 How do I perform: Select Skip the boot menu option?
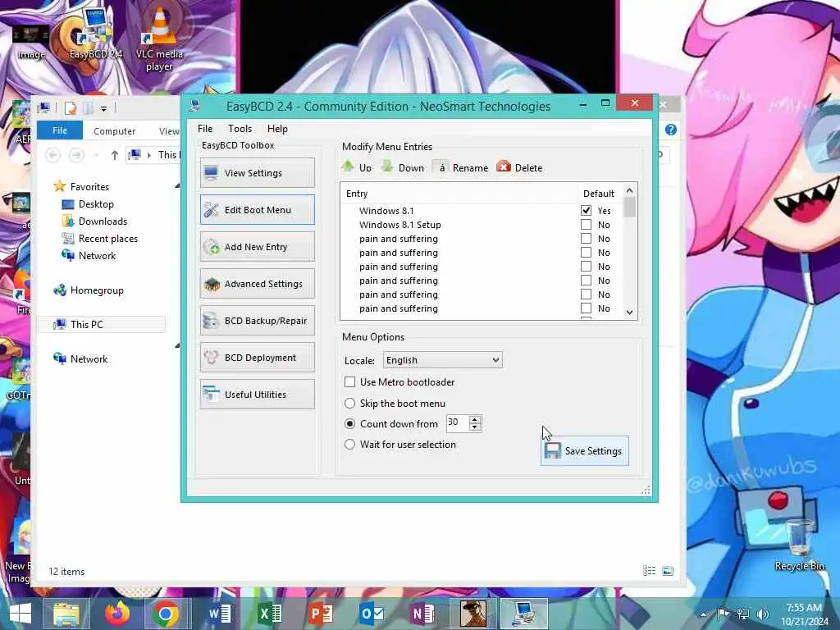(x=349, y=403)
